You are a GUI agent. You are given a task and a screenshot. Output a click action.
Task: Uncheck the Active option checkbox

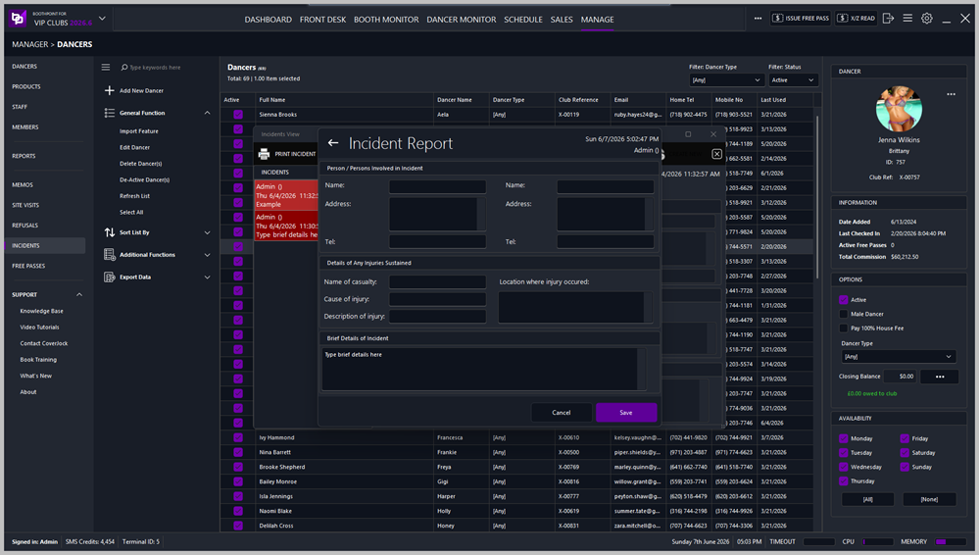tap(843, 300)
